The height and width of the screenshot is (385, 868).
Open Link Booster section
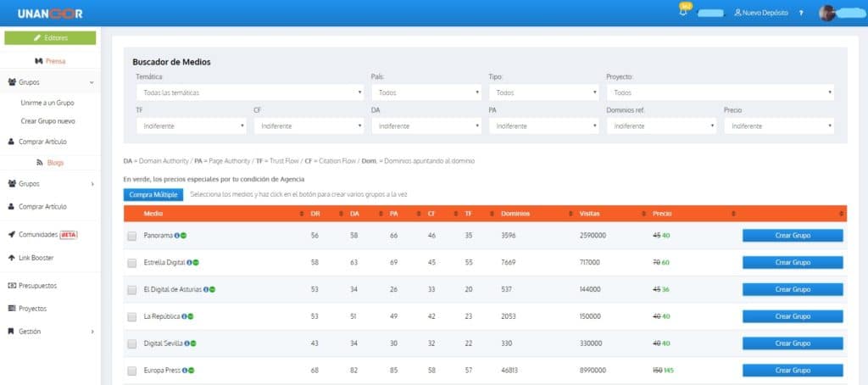[31, 258]
